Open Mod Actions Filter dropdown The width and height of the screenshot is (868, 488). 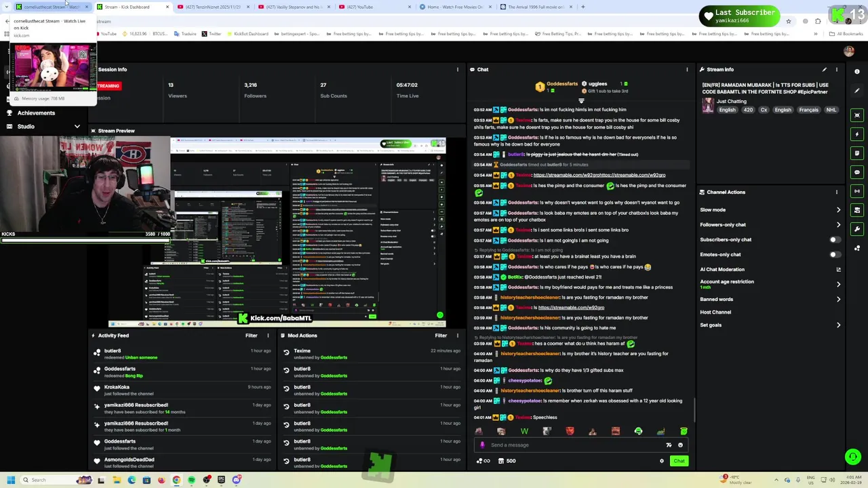click(441, 335)
